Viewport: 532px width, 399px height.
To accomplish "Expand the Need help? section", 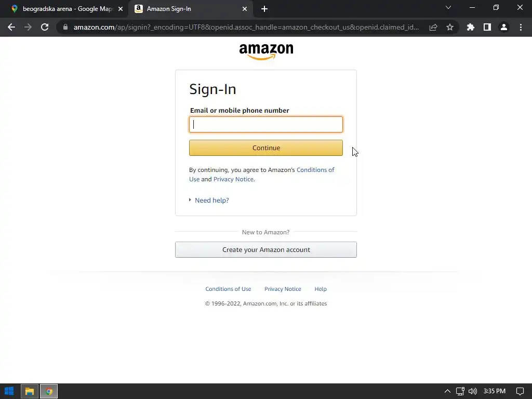I will tap(212, 200).
